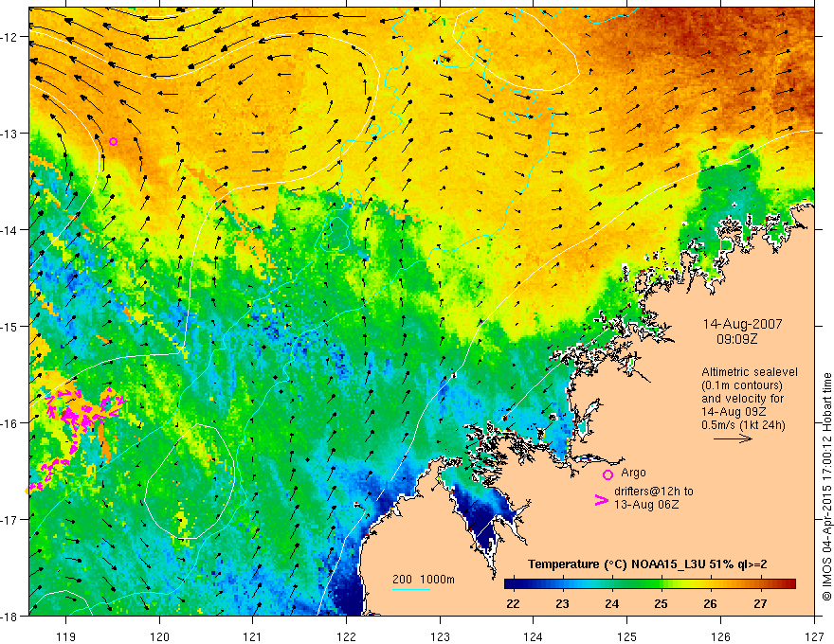Click the '200 1000m' depth contour label
Screen dimensions: 834x644
pos(424,580)
